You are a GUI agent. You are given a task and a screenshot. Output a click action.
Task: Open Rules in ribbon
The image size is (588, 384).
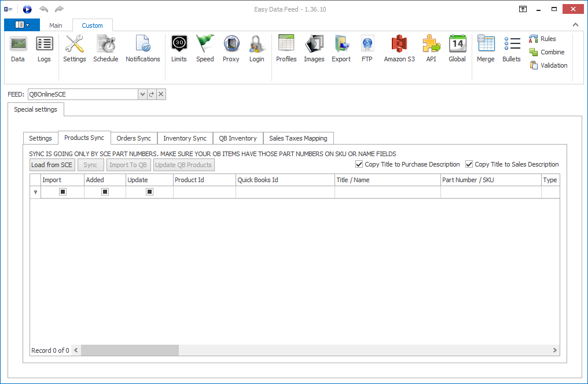click(x=542, y=39)
